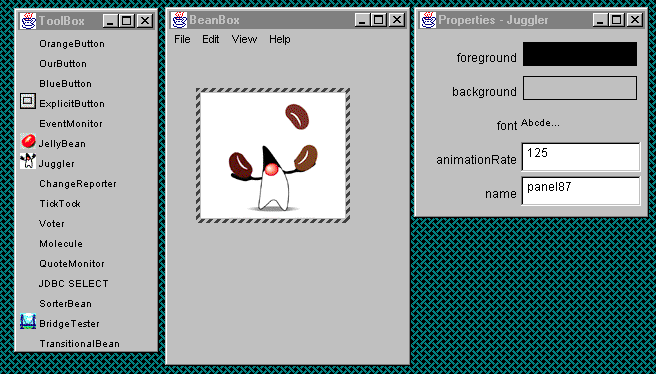This screenshot has width=656, height=374.
Task: Click the Java cup icon in BeanBox title
Action: 179,20
